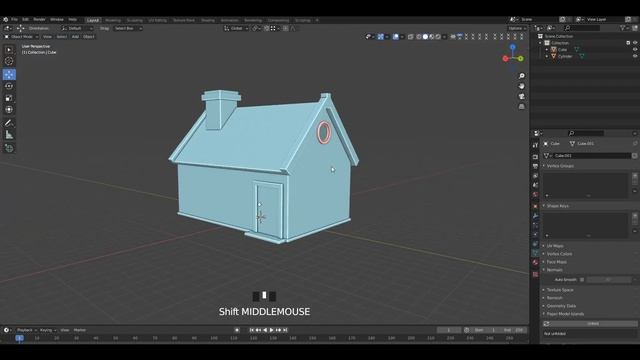The image size is (640, 360).
Task: Open the viewport Add menu
Action: click(x=75, y=37)
